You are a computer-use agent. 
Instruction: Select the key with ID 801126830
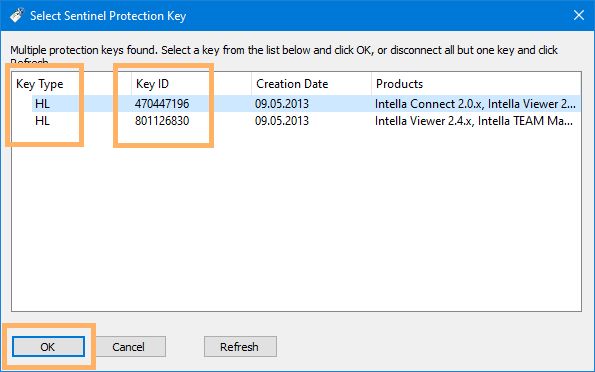[162, 121]
